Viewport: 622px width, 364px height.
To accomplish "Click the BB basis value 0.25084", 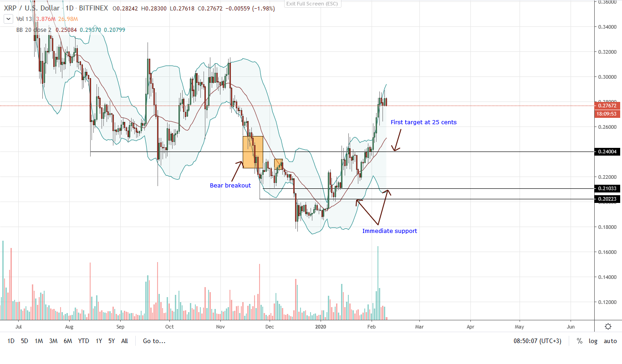I will point(66,30).
